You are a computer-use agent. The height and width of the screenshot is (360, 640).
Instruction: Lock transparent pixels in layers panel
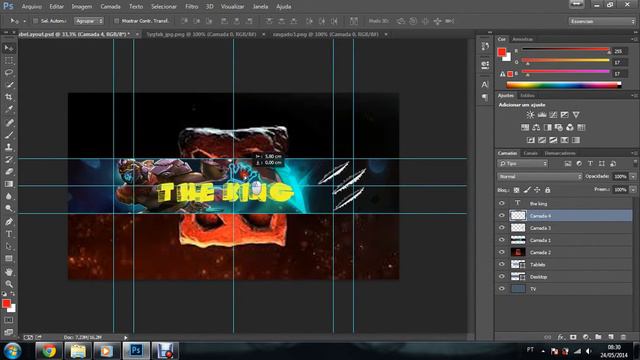[516, 190]
